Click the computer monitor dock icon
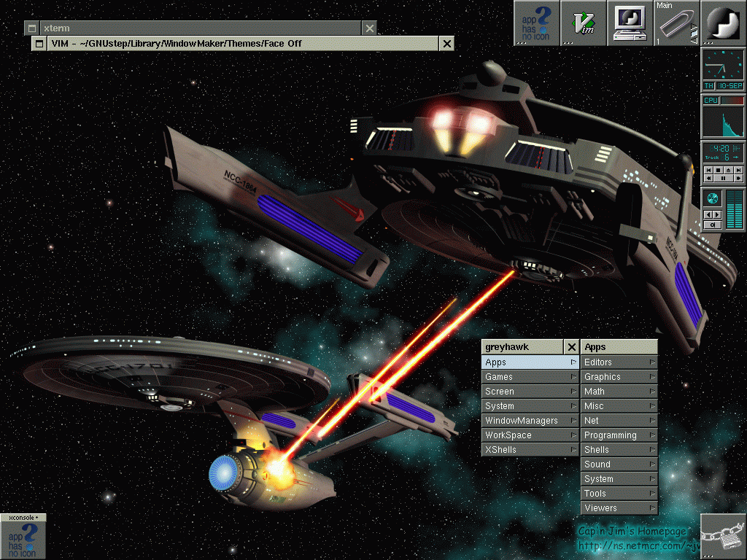The height and width of the screenshot is (560, 747). click(630, 23)
